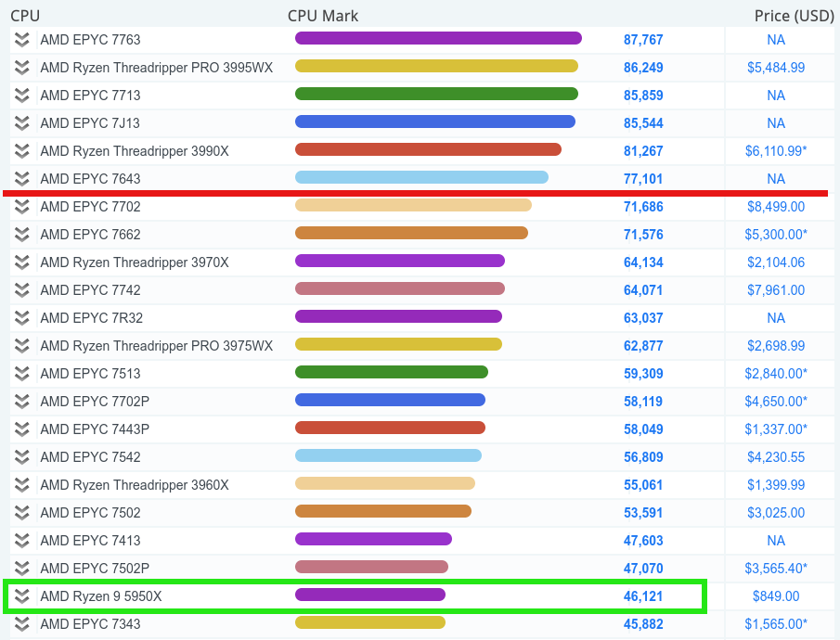Image resolution: width=840 pixels, height=640 pixels.
Task: Expand the AMD EPYC 7R32 row chevron
Action: point(22,318)
